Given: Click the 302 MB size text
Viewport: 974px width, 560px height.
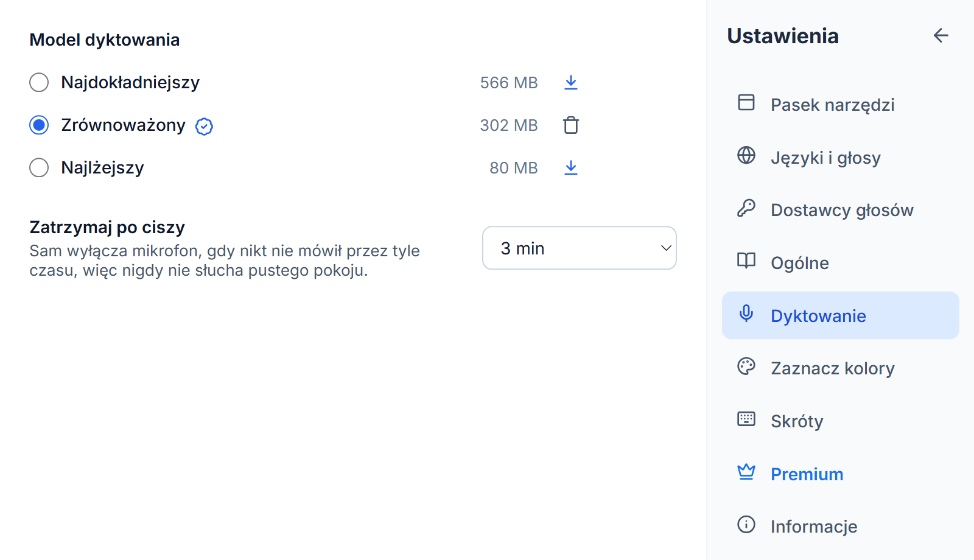Looking at the screenshot, I should tap(509, 125).
